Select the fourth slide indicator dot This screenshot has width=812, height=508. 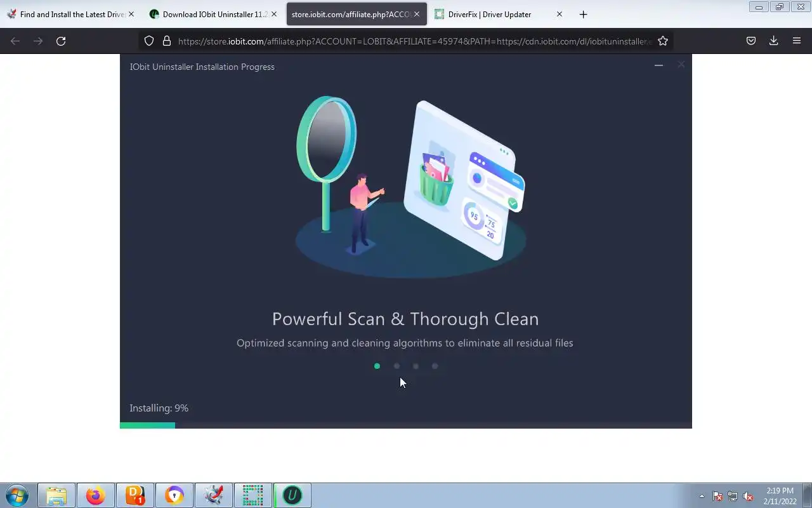435,366
